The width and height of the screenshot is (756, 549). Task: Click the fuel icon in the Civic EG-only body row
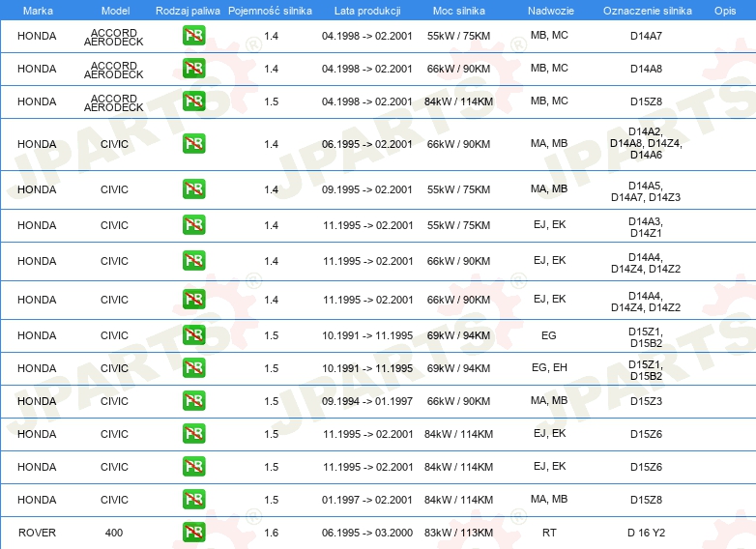click(x=193, y=334)
